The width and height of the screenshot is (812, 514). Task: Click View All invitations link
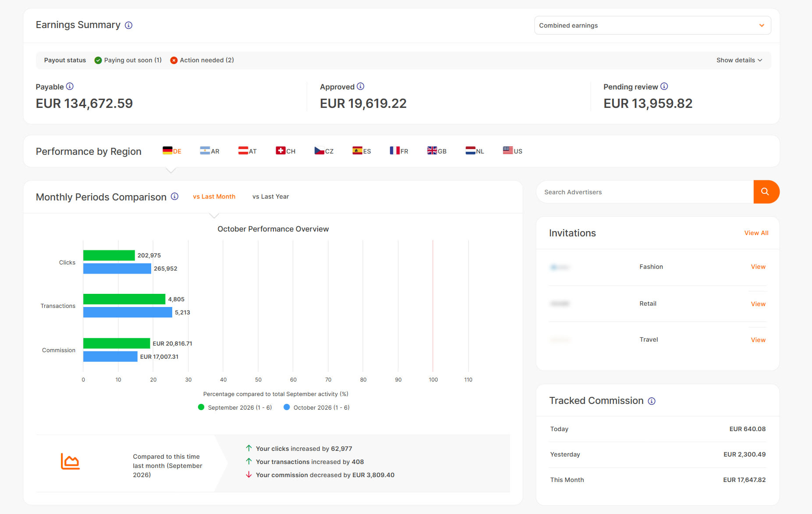756,233
